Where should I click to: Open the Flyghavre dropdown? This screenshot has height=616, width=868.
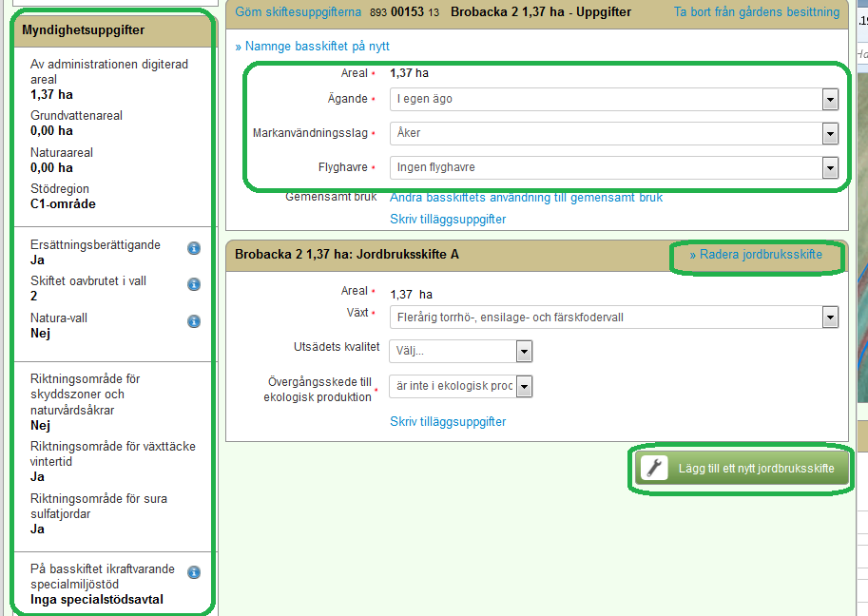pyautogui.click(x=614, y=167)
